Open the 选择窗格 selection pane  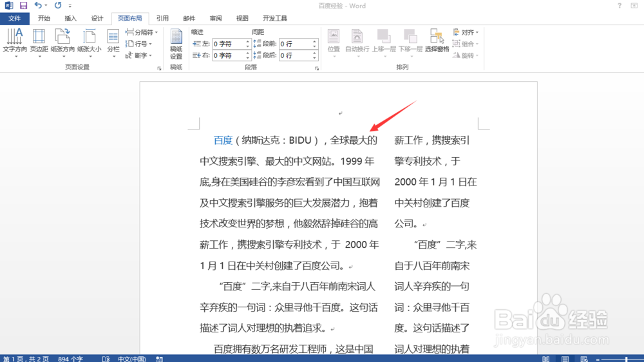[437, 41]
